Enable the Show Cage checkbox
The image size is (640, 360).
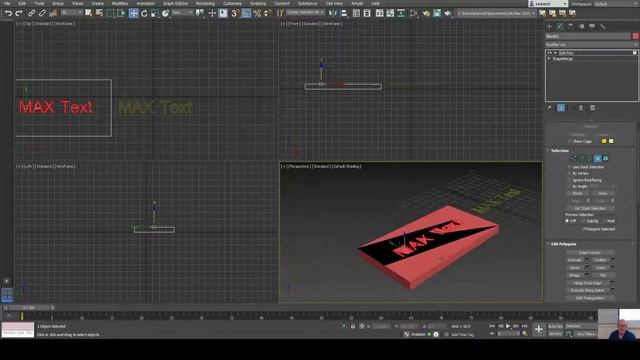pos(570,142)
